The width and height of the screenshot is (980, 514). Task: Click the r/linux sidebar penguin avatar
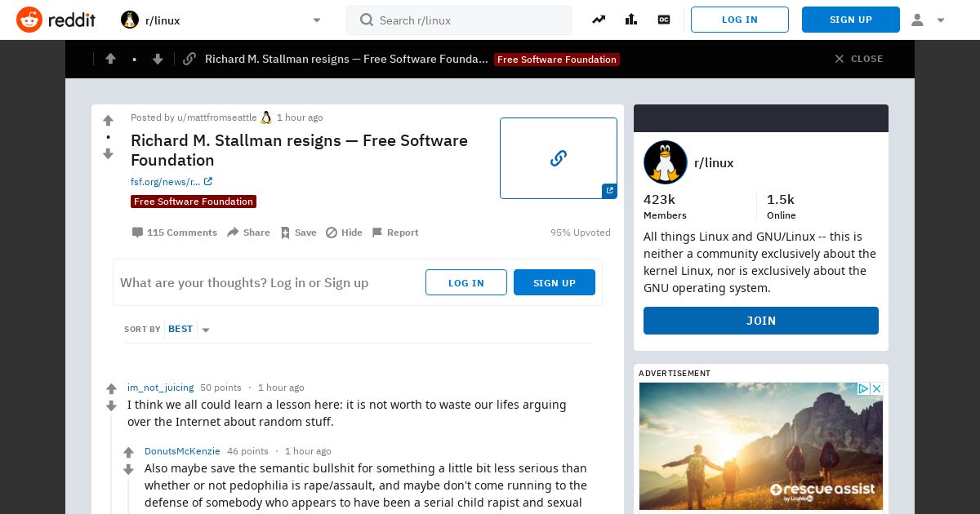666,162
